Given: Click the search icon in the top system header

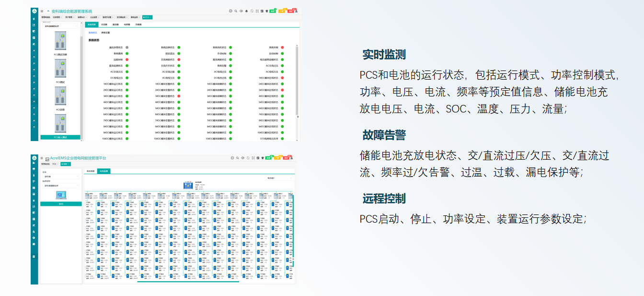Looking at the screenshot, I should point(236,11).
